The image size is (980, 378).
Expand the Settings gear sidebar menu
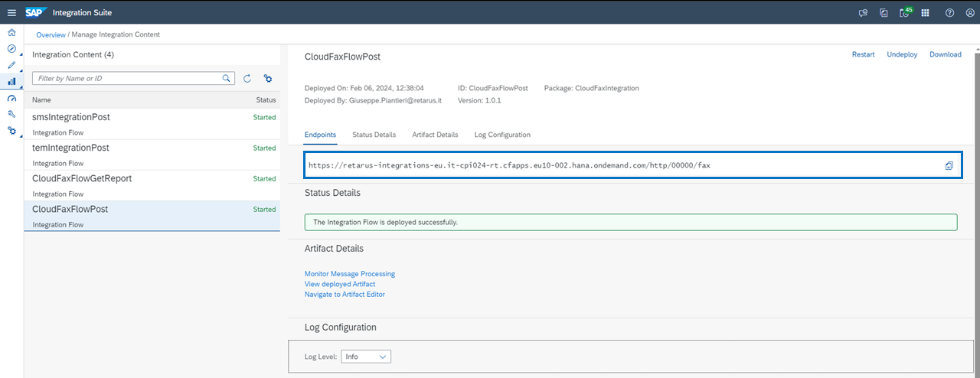11,131
